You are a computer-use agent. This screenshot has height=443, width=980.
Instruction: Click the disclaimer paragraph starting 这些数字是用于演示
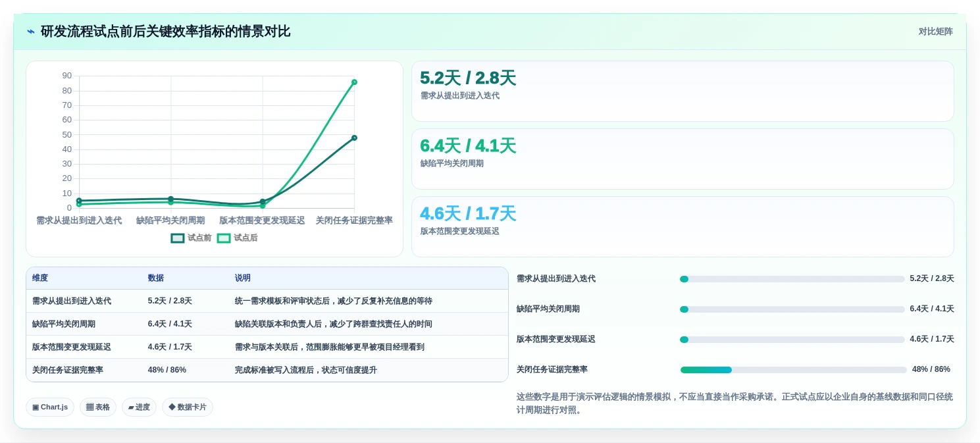point(735,404)
